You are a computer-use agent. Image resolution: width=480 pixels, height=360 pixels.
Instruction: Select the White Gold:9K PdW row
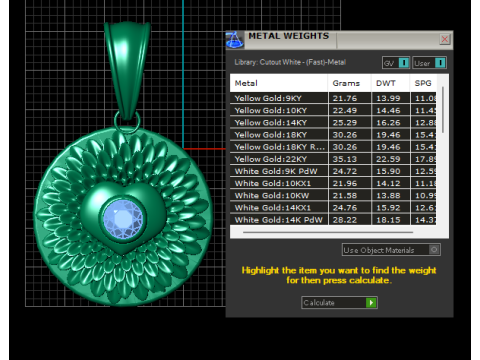point(333,171)
